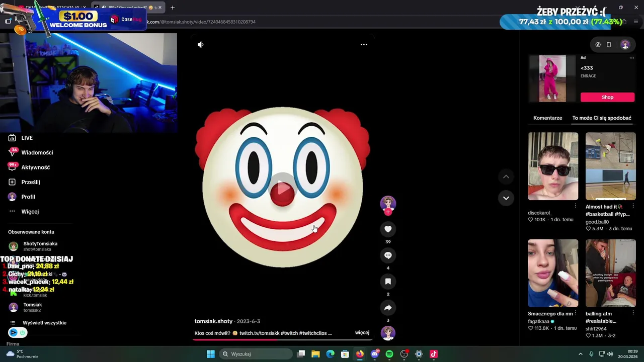Open Task View on the taskbar
Screen dimensions: 644x362
pos(301,354)
